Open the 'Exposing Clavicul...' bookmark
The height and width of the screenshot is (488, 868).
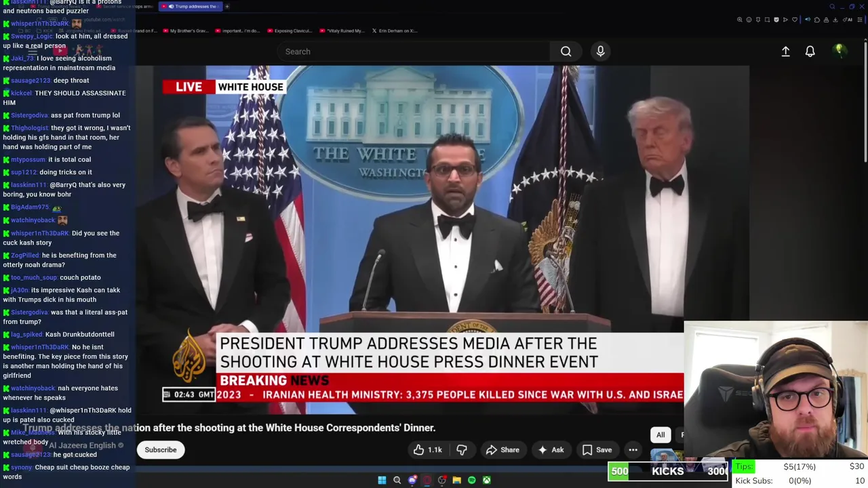tap(290, 30)
